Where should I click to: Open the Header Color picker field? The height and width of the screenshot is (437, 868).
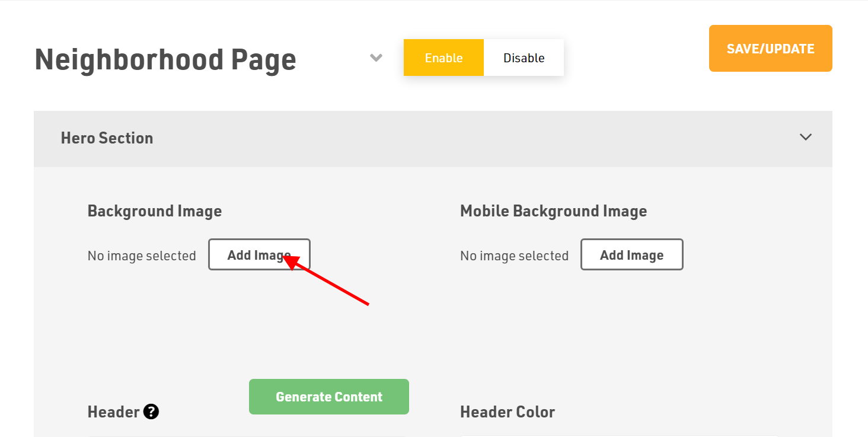[618, 435]
